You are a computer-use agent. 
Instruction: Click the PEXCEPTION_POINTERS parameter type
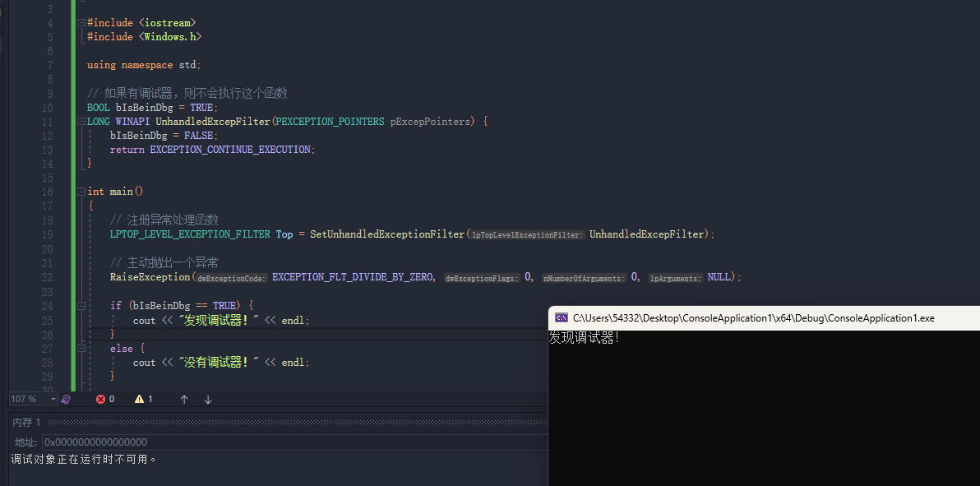(330, 122)
